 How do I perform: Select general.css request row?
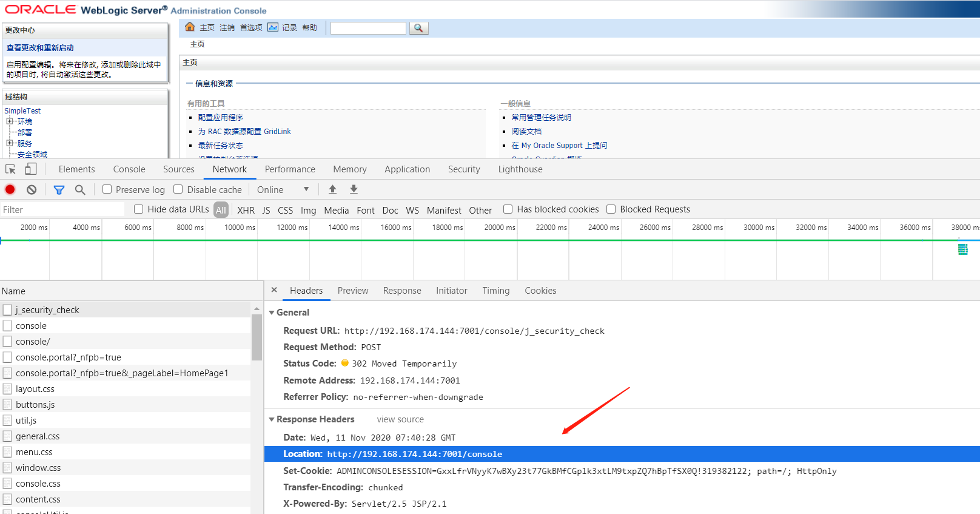125,436
